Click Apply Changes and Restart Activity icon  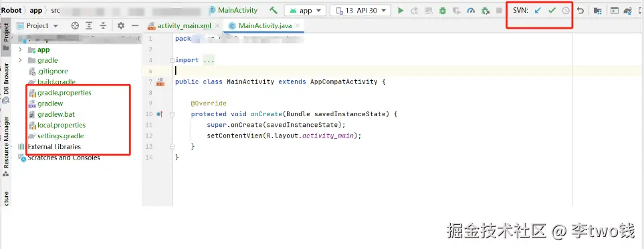(415, 11)
